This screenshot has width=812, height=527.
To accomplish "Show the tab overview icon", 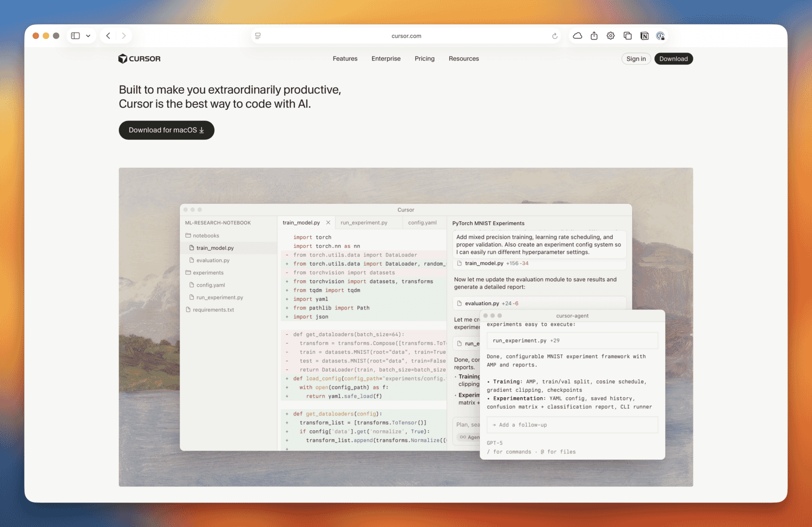I will point(627,36).
